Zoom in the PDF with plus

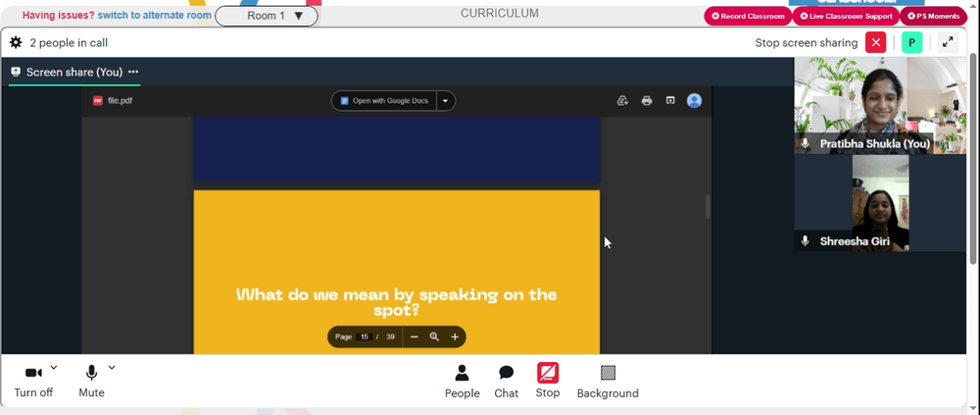pos(455,337)
